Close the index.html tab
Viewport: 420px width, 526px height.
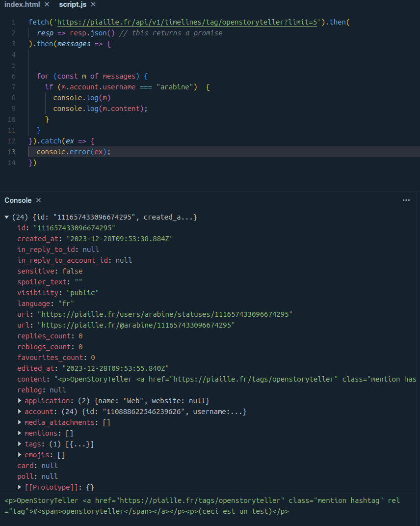point(47,4)
